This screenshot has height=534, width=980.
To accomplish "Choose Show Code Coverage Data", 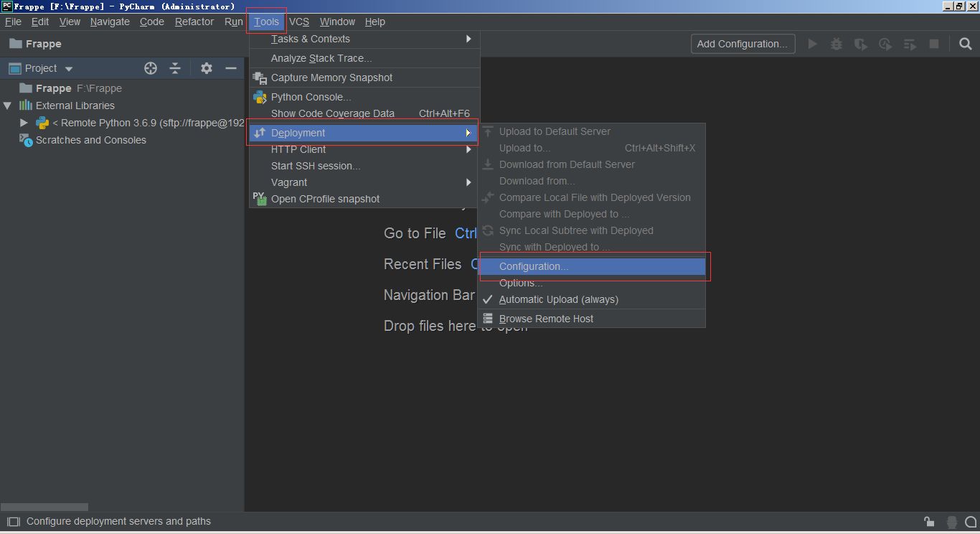I will click(x=364, y=113).
